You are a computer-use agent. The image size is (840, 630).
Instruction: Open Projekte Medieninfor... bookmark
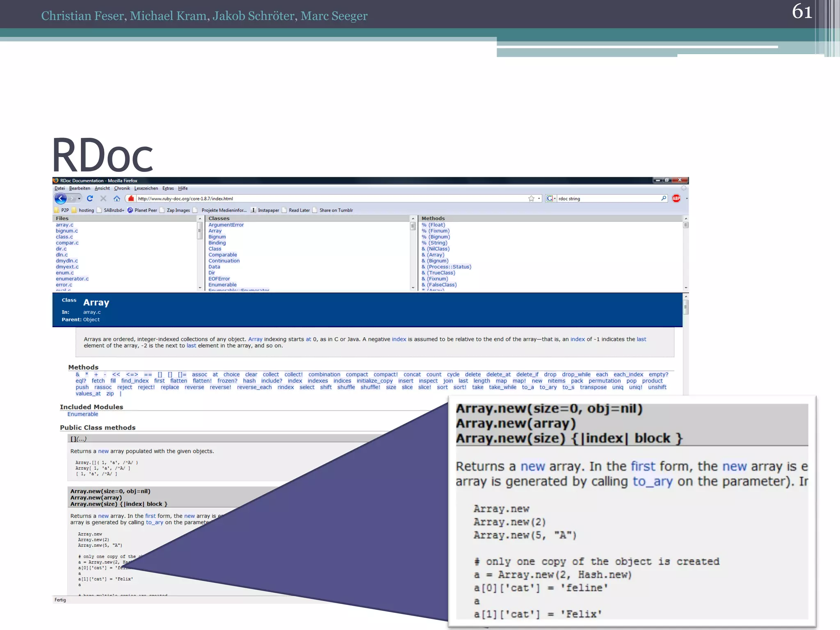tap(220, 210)
